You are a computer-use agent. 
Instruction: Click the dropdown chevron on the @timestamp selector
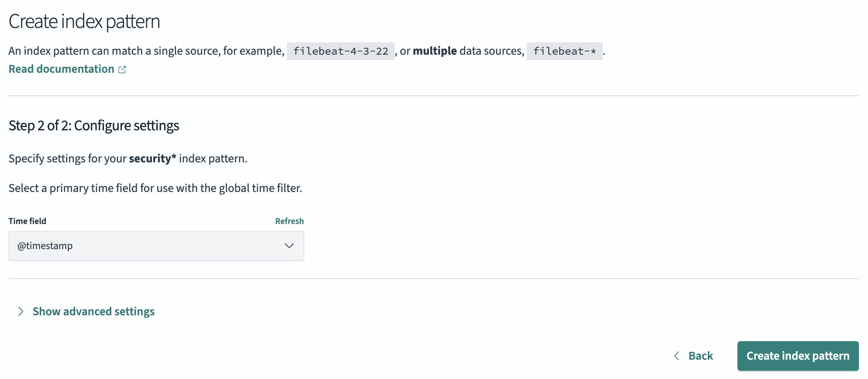click(x=289, y=246)
